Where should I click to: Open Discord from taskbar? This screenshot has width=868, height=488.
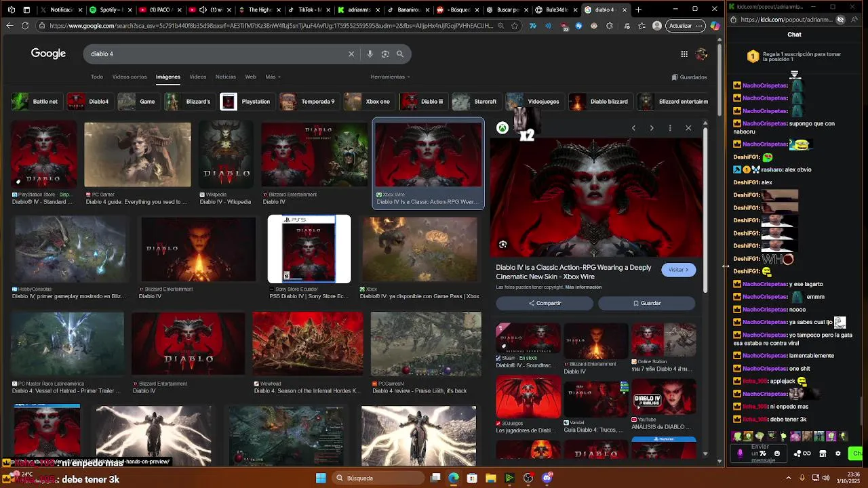547,478
